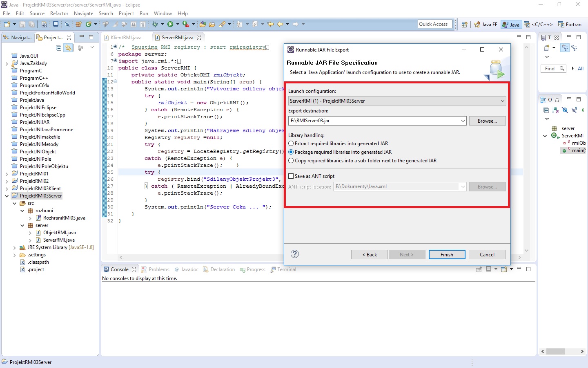Switch to the Java EE perspective
Viewport: 588px width, 368px height.
(486, 24)
